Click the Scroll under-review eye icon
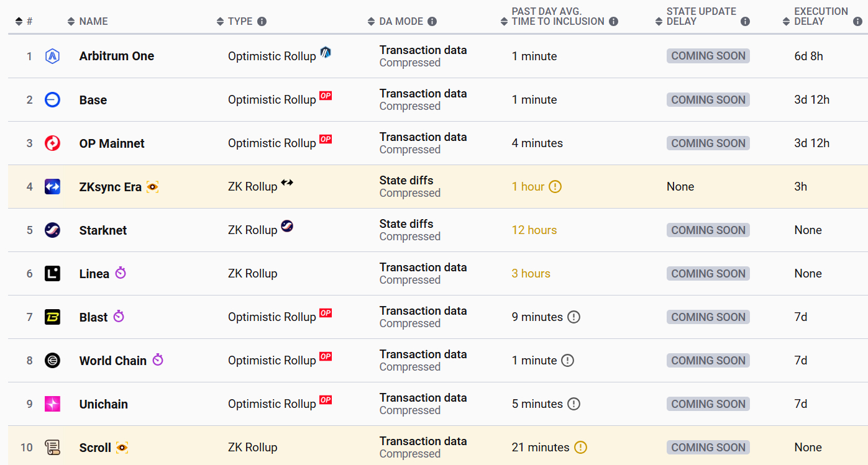The width and height of the screenshot is (868, 465). [x=122, y=447]
